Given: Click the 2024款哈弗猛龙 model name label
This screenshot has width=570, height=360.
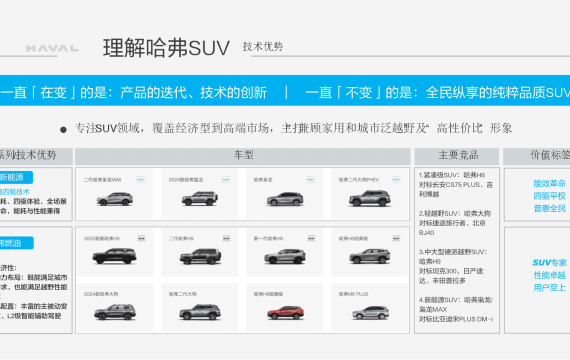Looking at the screenshot, I should pos(186,180).
